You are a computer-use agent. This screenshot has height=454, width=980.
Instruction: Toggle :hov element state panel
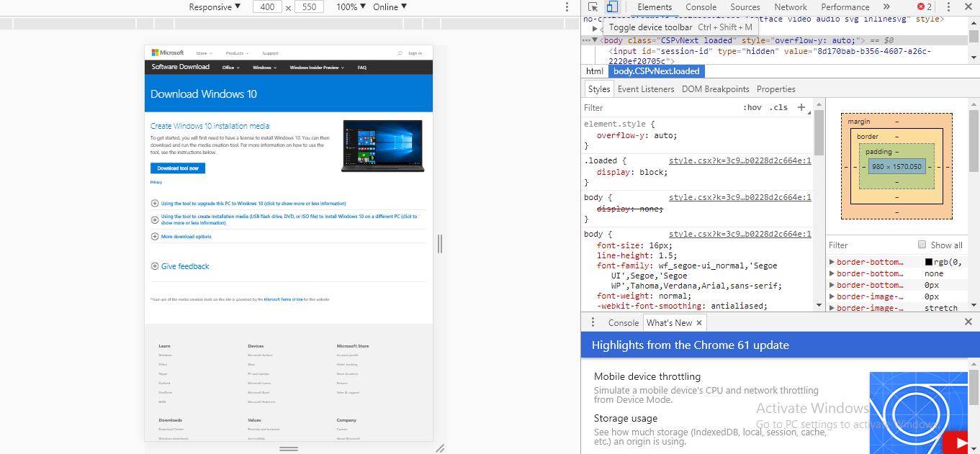pos(752,108)
